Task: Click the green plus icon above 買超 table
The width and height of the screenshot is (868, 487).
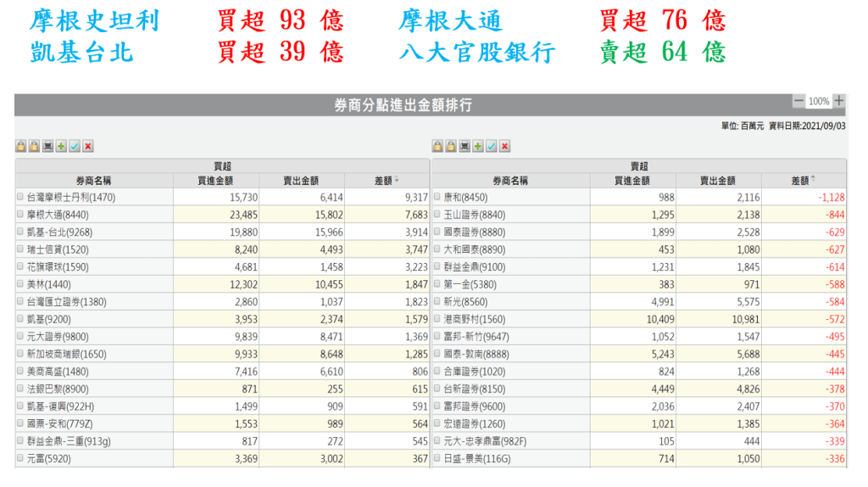Action: pos(61,147)
